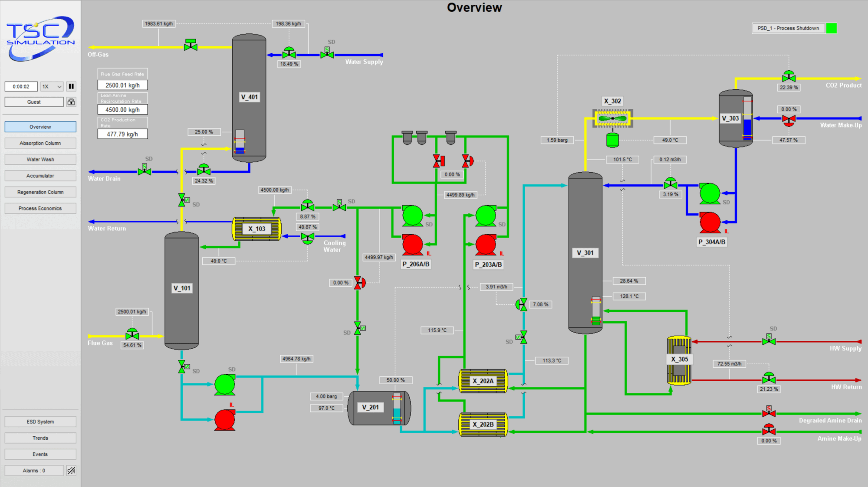Select the Degraded Amine Drain valve
The image size is (868, 487).
(x=769, y=412)
